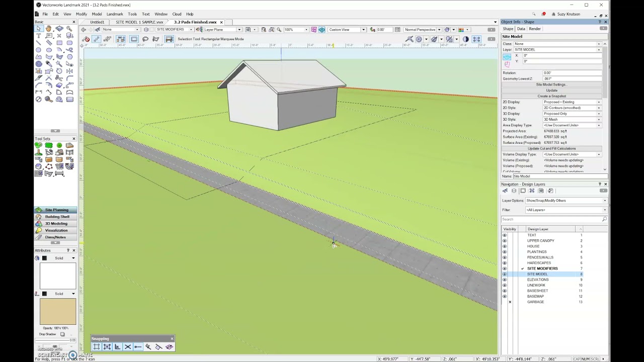Select the Fillet tool
The width and height of the screenshot is (644, 362).
coord(70,78)
